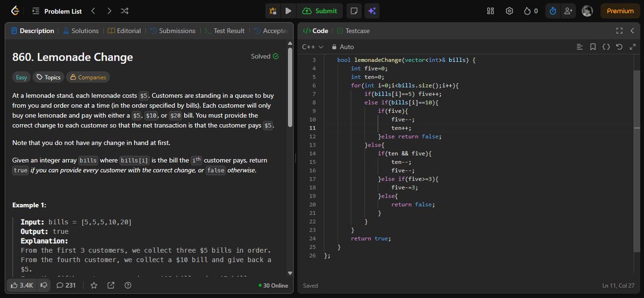Like the problem with thumbs-up 3.4K
The height and width of the screenshot is (298, 644).
pos(23,285)
